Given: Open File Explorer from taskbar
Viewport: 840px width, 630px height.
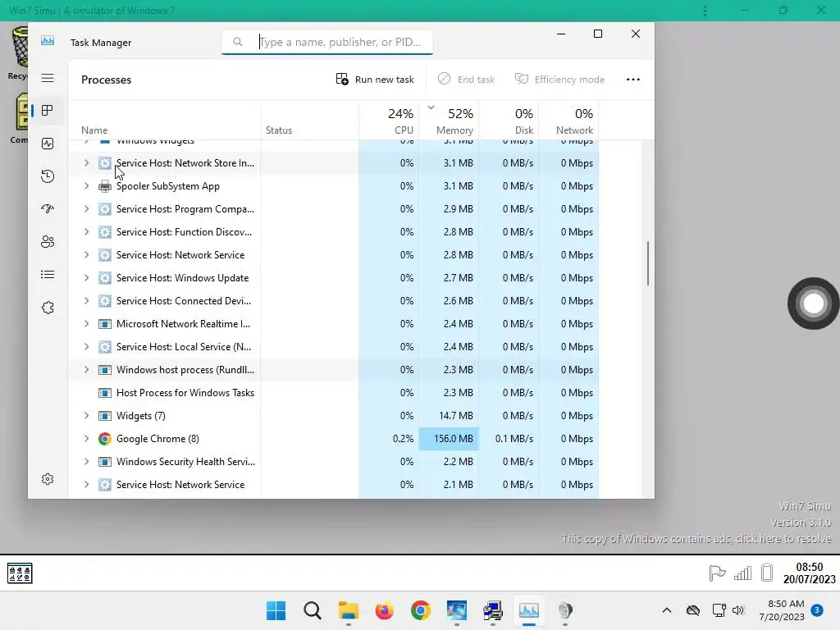Looking at the screenshot, I should [348, 610].
